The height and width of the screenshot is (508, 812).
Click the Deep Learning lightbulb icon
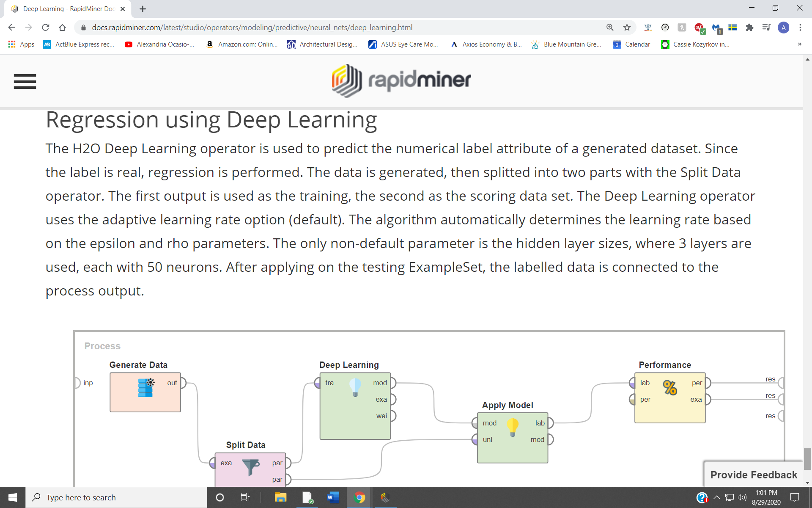click(355, 387)
